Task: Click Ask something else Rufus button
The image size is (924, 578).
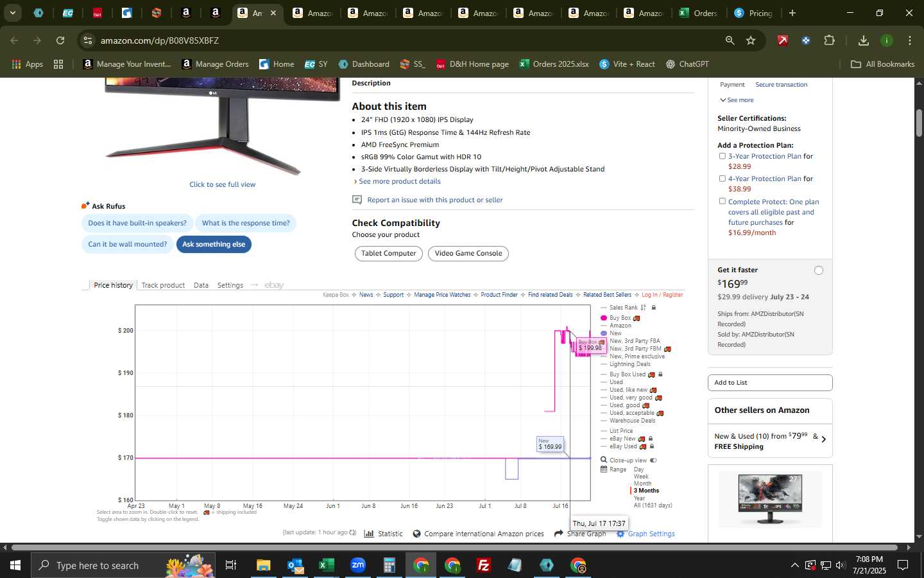Action: (x=214, y=244)
